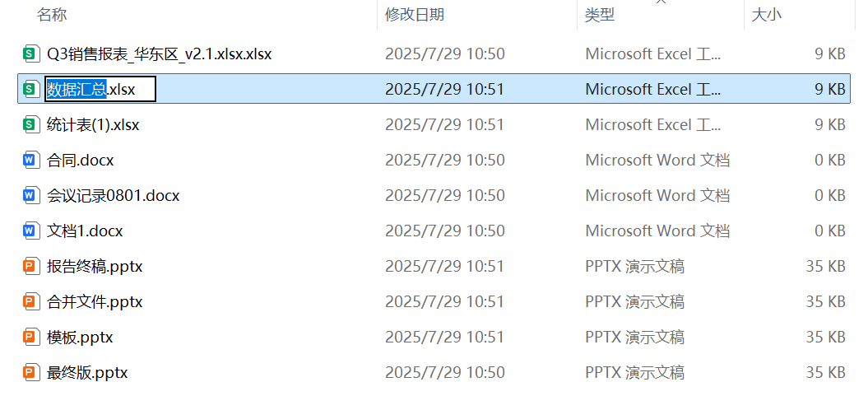Sort files by 类型 column header
The height and width of the screenshot is (396, 868).
pyautogui.click(x=600, y=15)
